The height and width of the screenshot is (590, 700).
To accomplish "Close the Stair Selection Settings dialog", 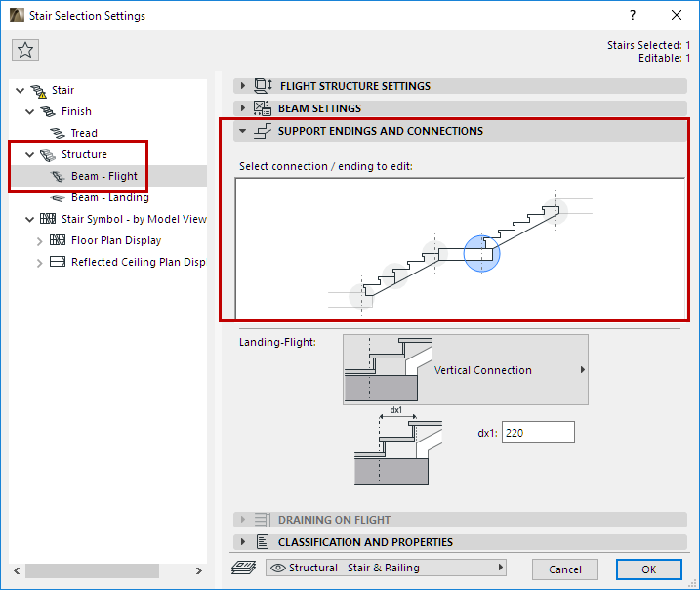I will coord(677,16).
